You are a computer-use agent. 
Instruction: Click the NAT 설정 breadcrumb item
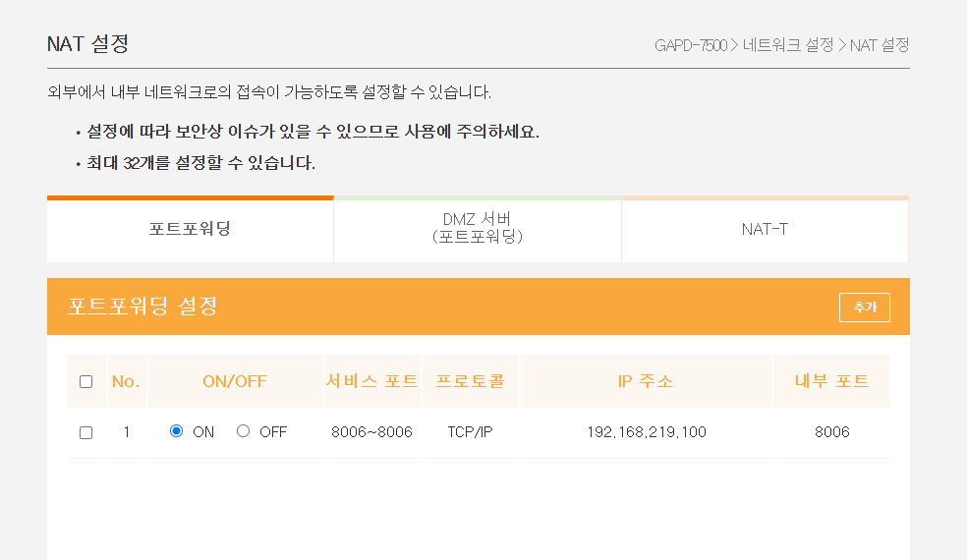[x=880, y=45]
